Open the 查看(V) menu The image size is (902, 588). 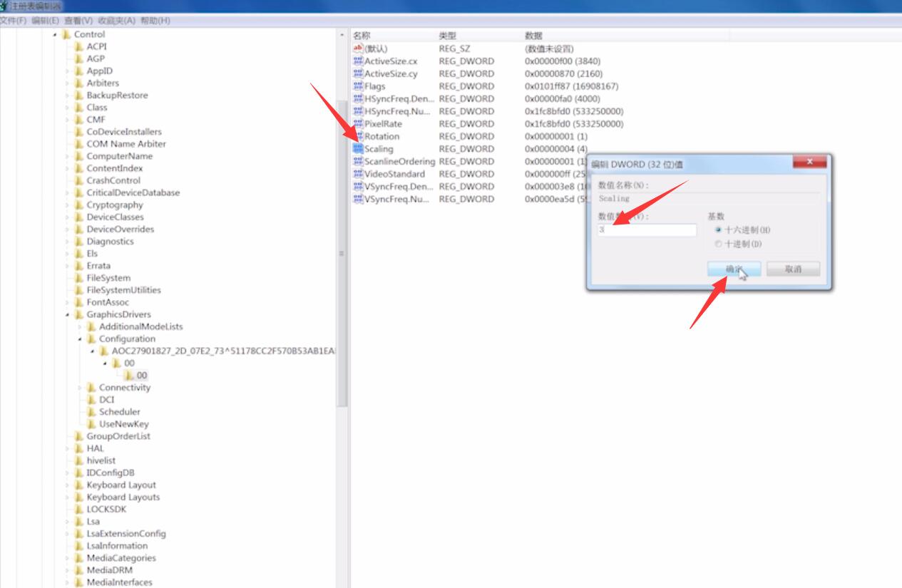click(78, 21)
